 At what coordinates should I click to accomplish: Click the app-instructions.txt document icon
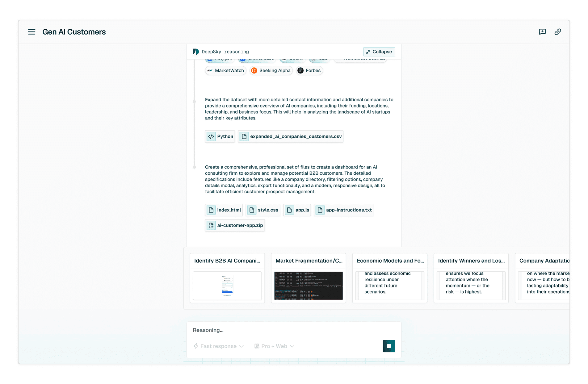320,210
